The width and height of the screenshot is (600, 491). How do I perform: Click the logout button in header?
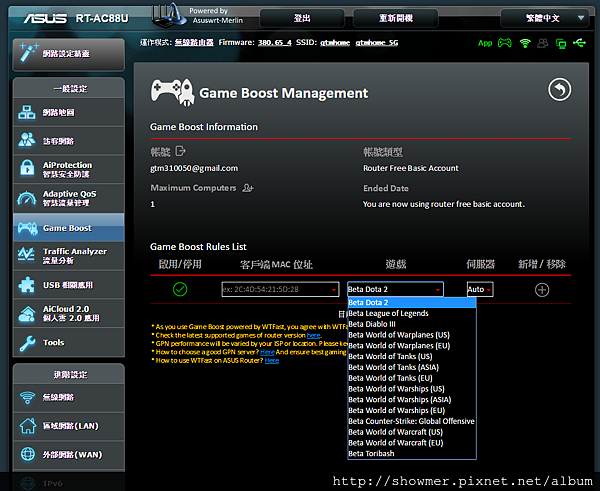[302, 18]
